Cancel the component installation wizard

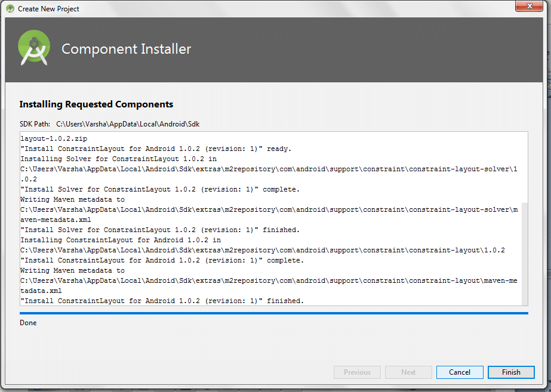point(459,372)
